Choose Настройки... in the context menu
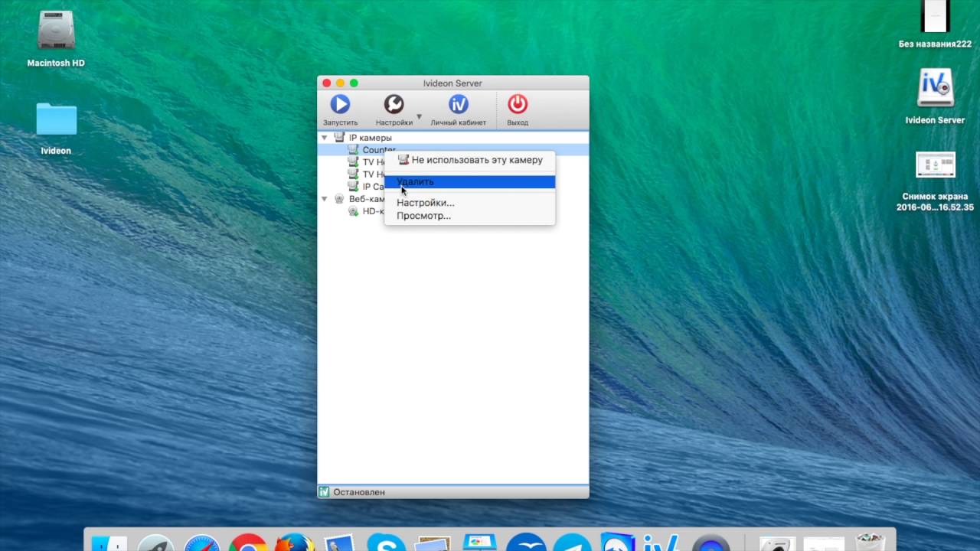 tap(469, 203)
